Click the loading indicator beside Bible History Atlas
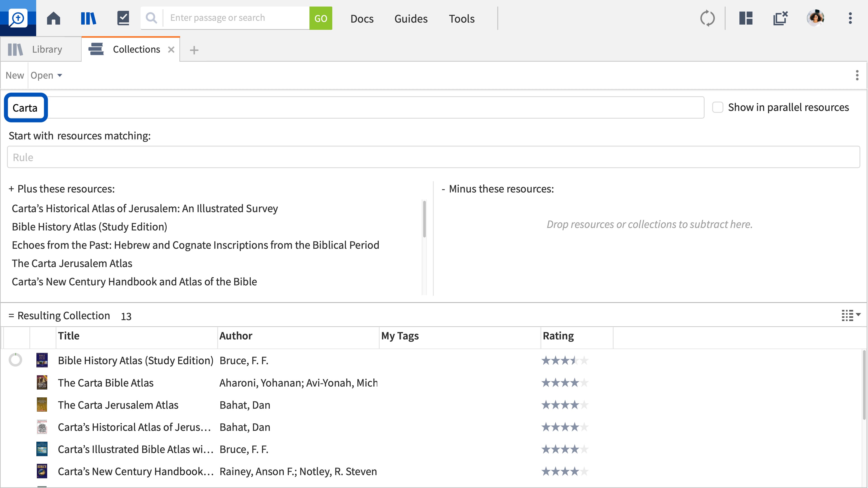This screenshot has height=488, width=868. coord(16,360)
